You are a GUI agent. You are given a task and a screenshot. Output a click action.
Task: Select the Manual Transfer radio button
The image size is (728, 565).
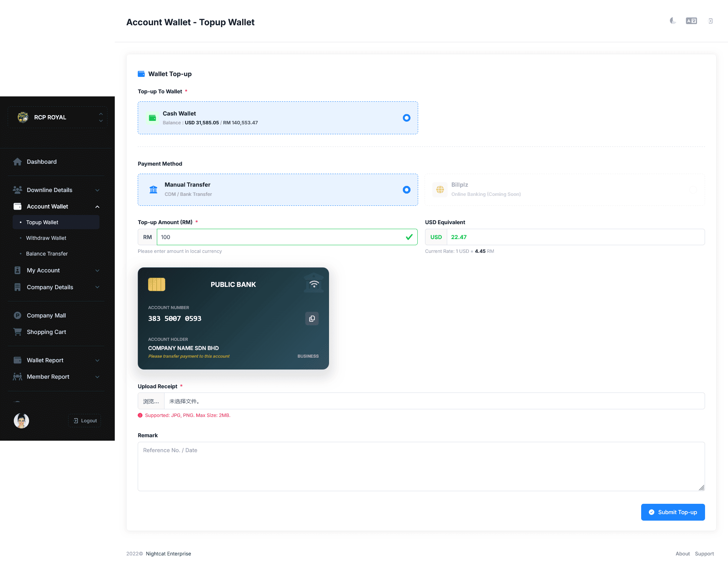pos(407,190)
